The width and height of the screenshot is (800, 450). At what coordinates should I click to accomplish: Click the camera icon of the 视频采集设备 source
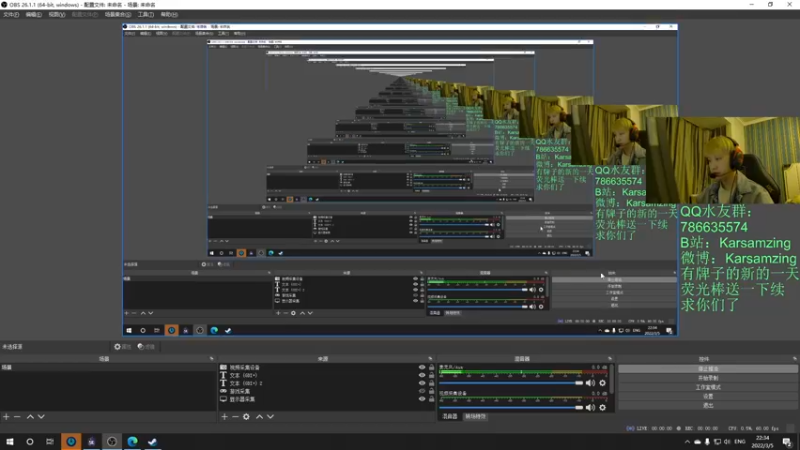pos(223,367)
